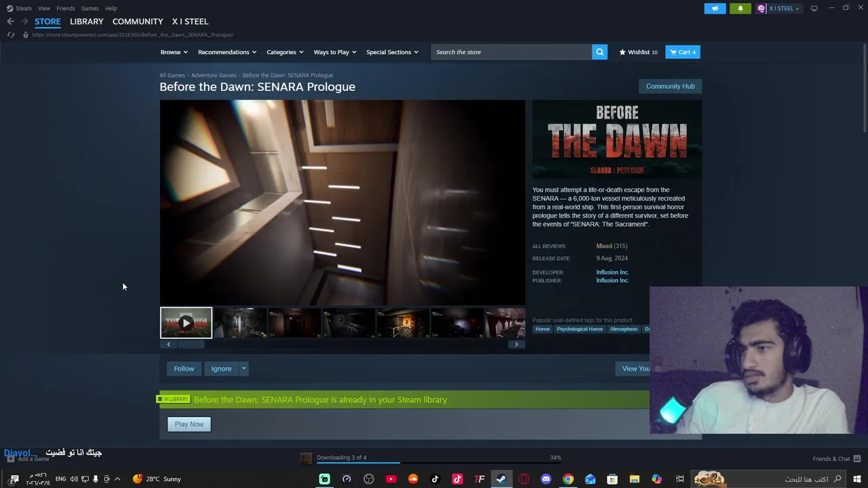Select the Horror tag
868x488 pixels.
click(542, 329)
